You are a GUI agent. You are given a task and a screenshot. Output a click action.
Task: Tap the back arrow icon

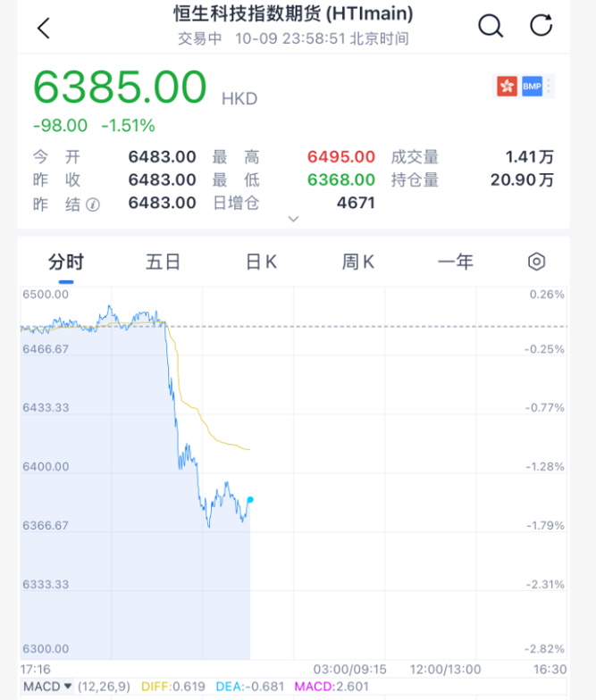click(x=43, y=28)
